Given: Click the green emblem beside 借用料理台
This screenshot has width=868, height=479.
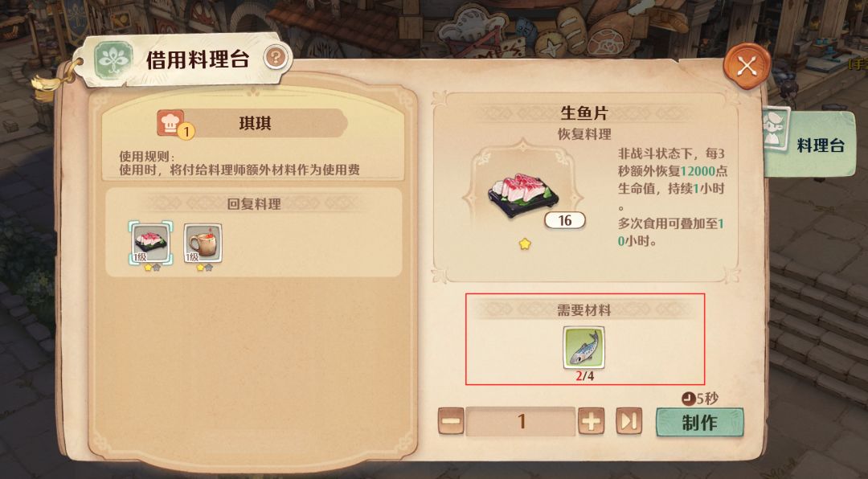Looking at the screenshot, I should click(x=113, y=59).
